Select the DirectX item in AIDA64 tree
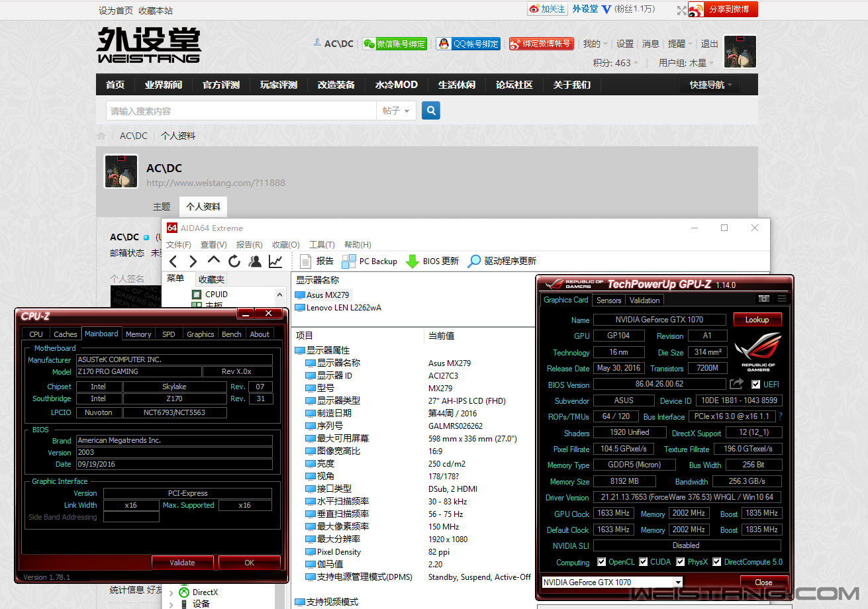The image size is (868, 609). tap(199, 592)
